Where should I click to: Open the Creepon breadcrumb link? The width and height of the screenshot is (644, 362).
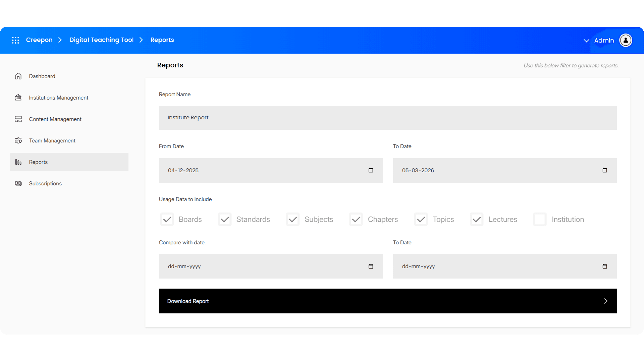[x=39, y=40]
